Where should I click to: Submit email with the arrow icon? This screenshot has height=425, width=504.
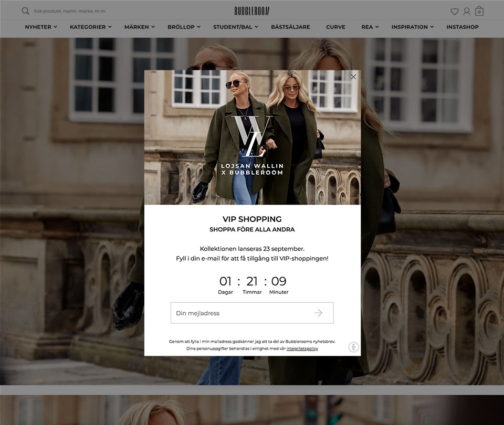tap(318, 313)
